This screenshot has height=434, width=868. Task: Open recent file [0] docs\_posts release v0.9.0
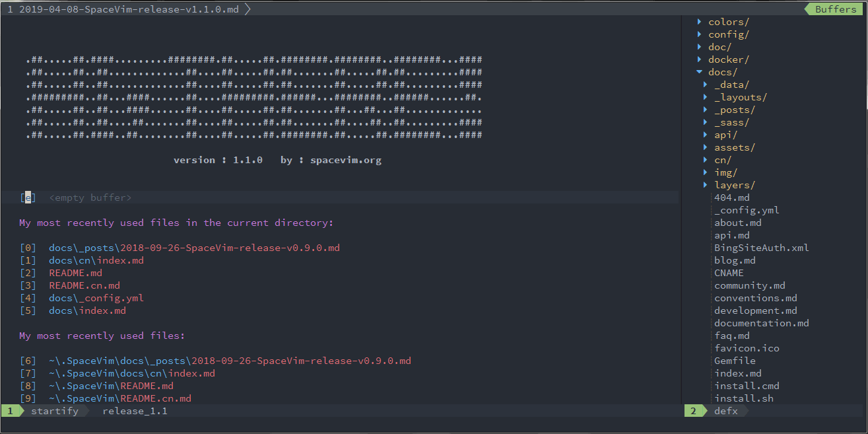180,248
